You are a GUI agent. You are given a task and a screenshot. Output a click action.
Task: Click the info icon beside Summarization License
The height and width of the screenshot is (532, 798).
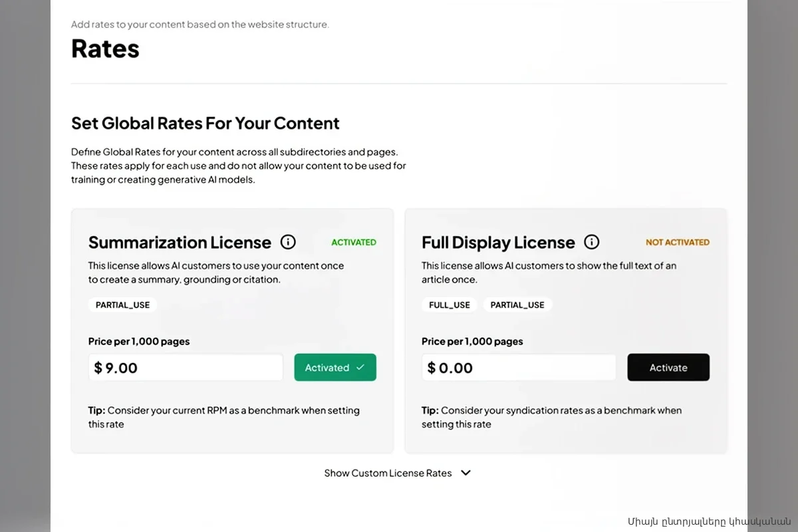pyautogui.click(x=288, y=242)
